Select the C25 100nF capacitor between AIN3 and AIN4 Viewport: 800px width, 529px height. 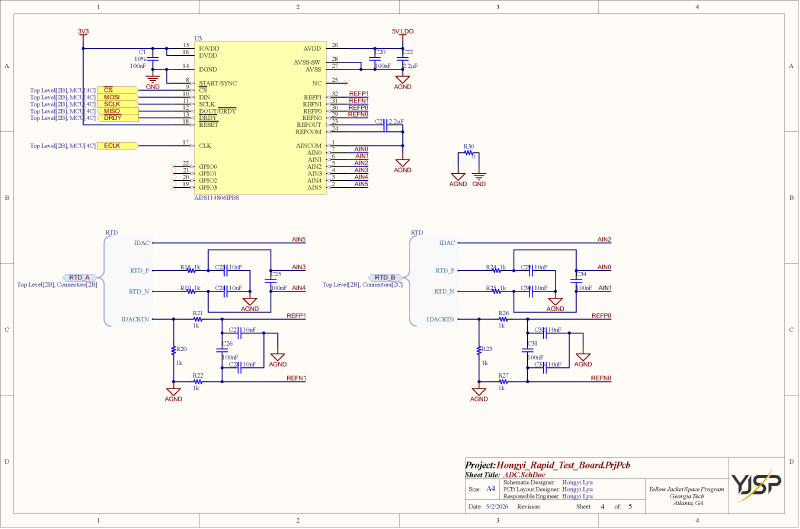pyautogui.click(x=271, y=281)
